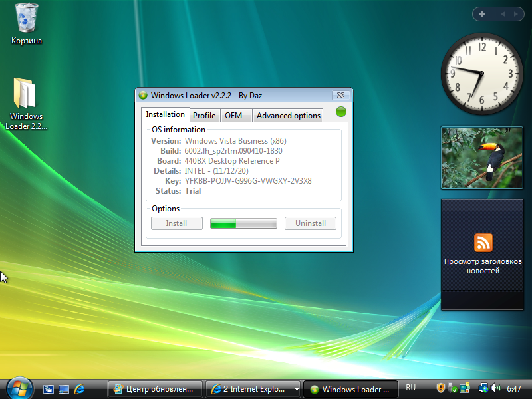
Task: Select the Windows Loader 2.2 desktop folder
Action: (x=26, y=104)
